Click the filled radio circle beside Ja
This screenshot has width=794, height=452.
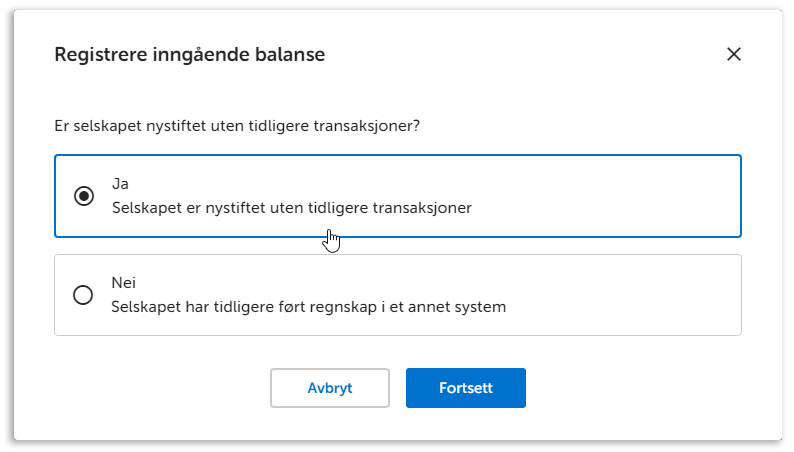pos(84,196)
